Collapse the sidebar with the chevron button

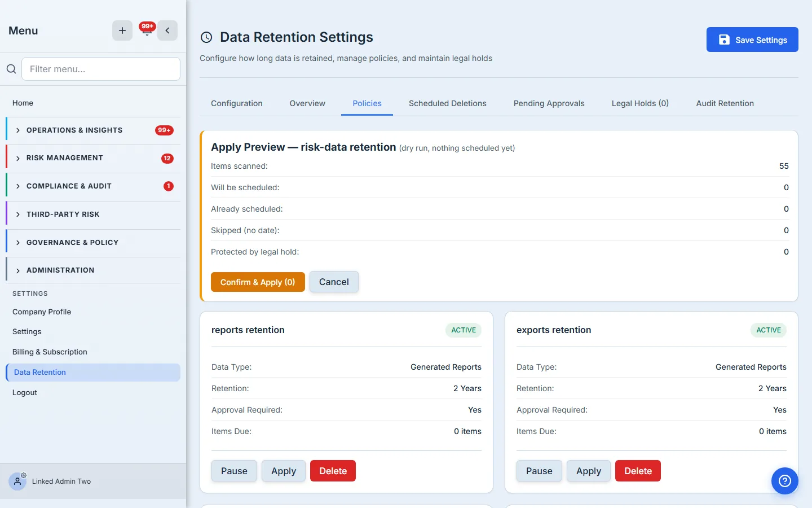tap(167, 30)
